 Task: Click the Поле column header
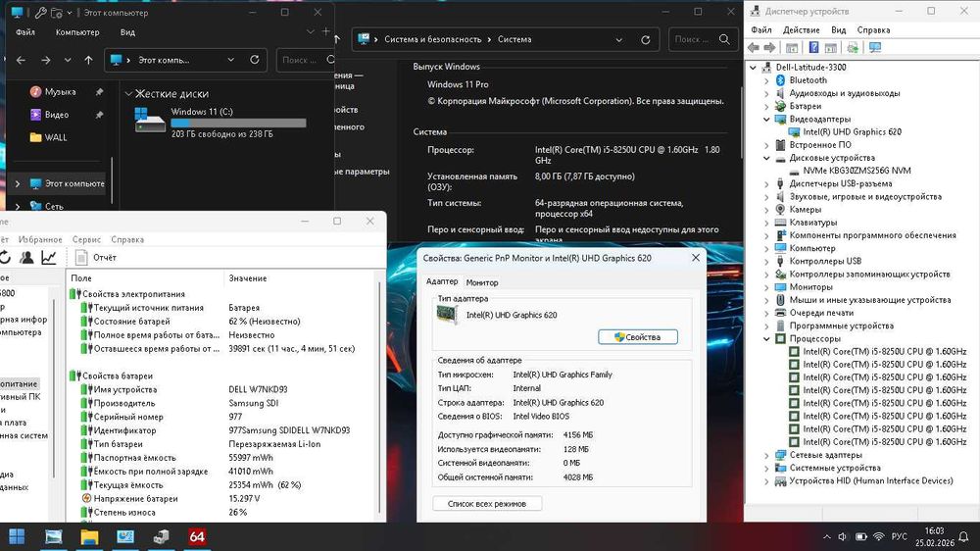[145, 278]
